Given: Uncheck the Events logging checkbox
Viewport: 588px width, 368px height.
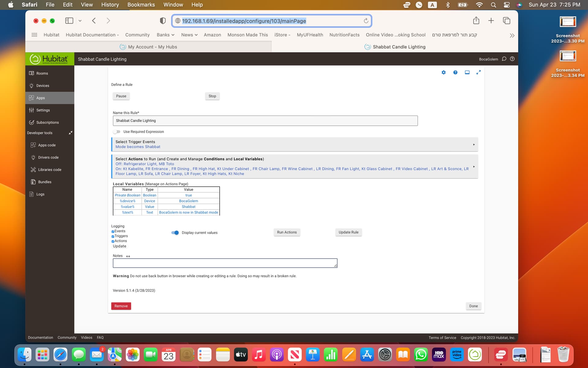Looking at the screenshot, I should 113,232.
